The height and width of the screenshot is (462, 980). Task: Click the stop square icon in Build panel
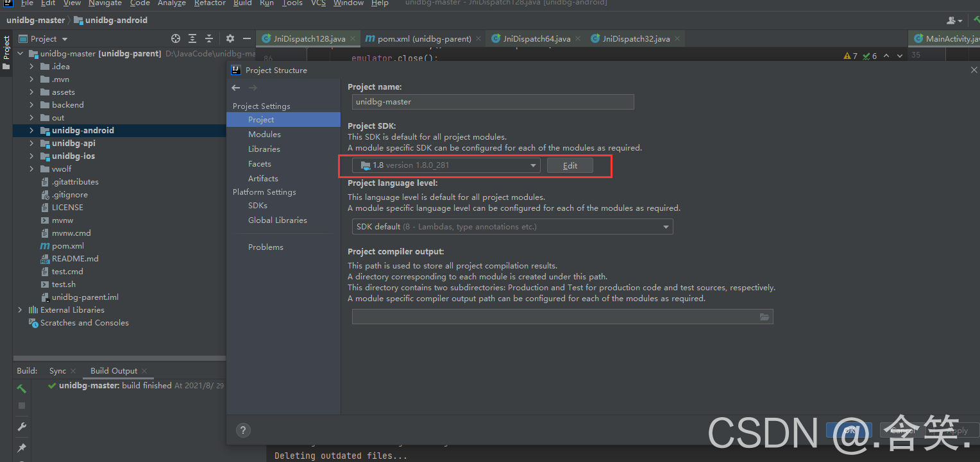click(21, 406)
